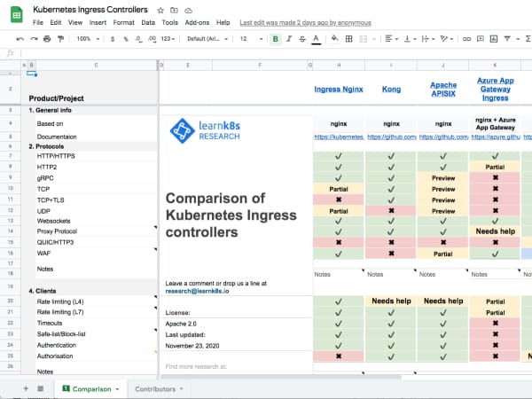The height and width of the screenshot is (399, 532).
Task: Insert a comment
Action: click(x=480, y=39)
